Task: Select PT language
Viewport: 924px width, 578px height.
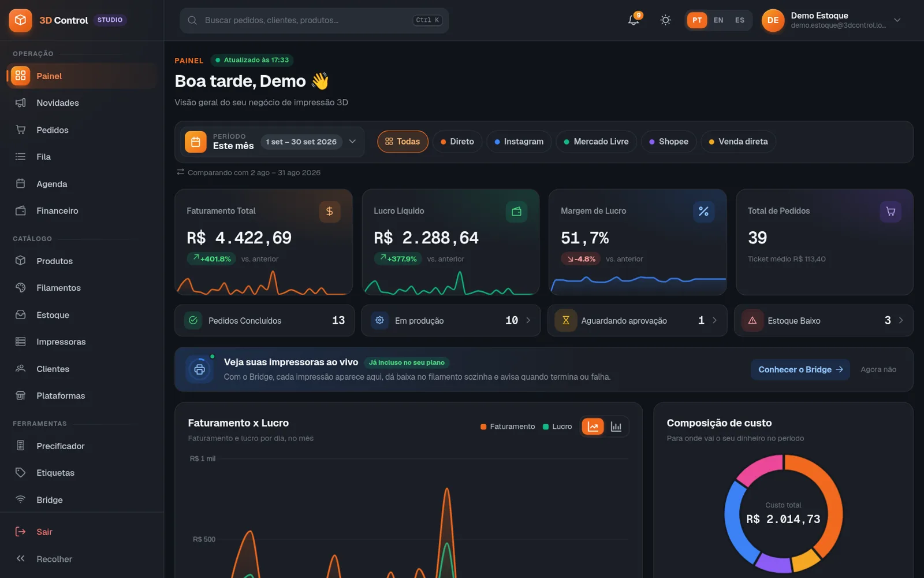Action: click(697, 20)
